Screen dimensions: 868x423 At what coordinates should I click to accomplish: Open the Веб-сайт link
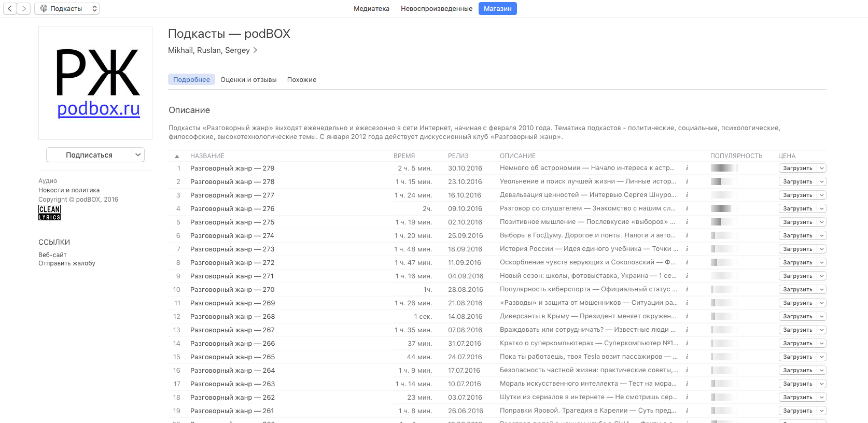click(x=52, y=255)
